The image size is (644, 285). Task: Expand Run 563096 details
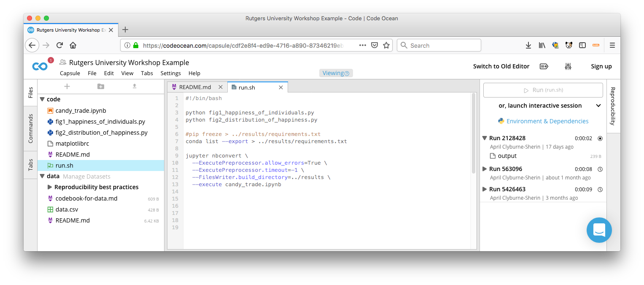point(485,169)
